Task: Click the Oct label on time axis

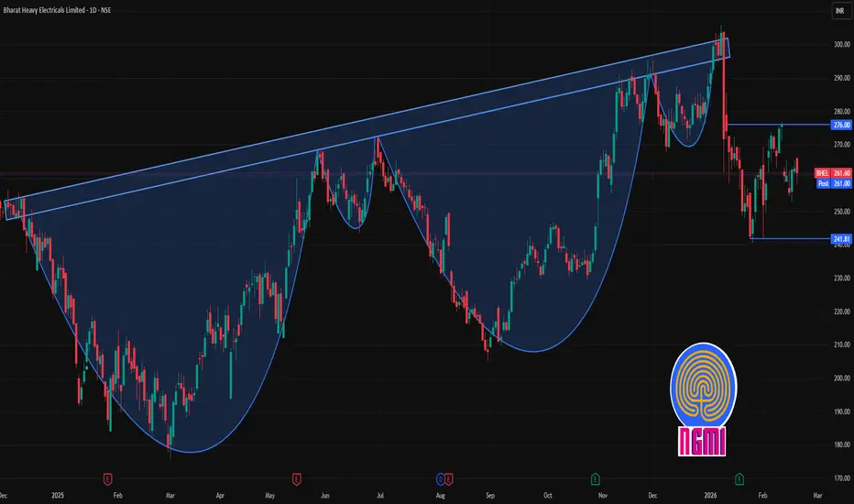Action: pyautogui.click(x=548, y=495)
